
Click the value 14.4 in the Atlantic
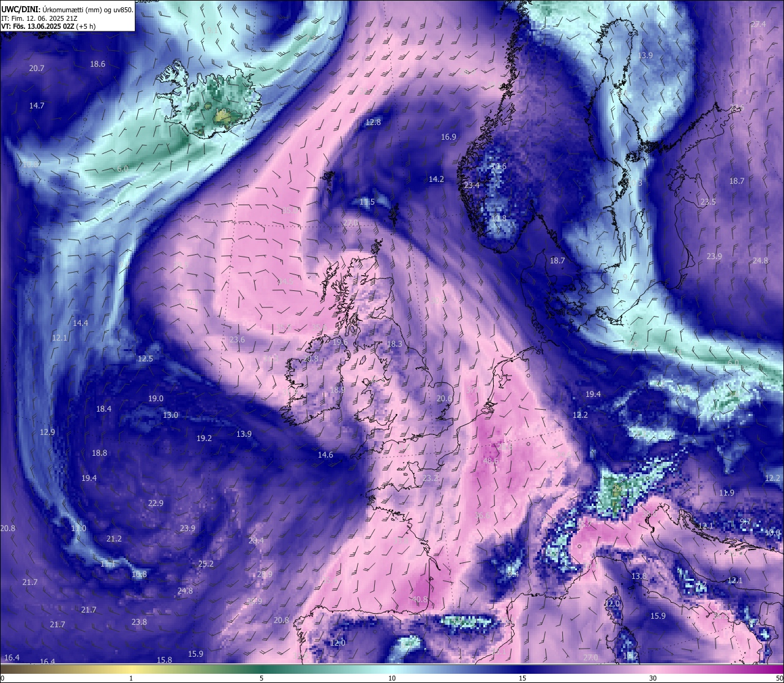pyautogui.click(x=80, y=323)
